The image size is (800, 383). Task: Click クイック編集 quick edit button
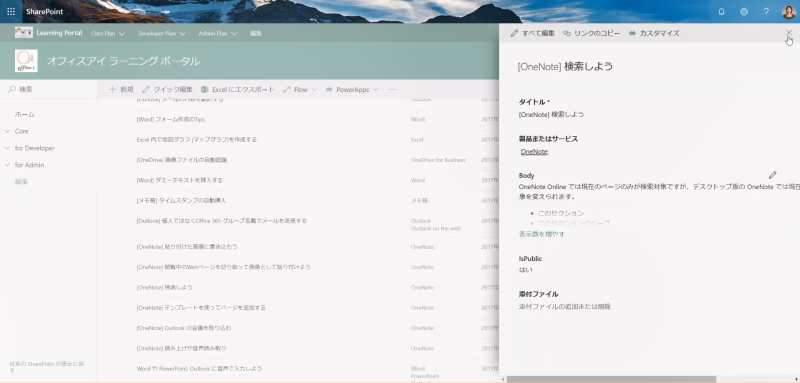point(167,89)
